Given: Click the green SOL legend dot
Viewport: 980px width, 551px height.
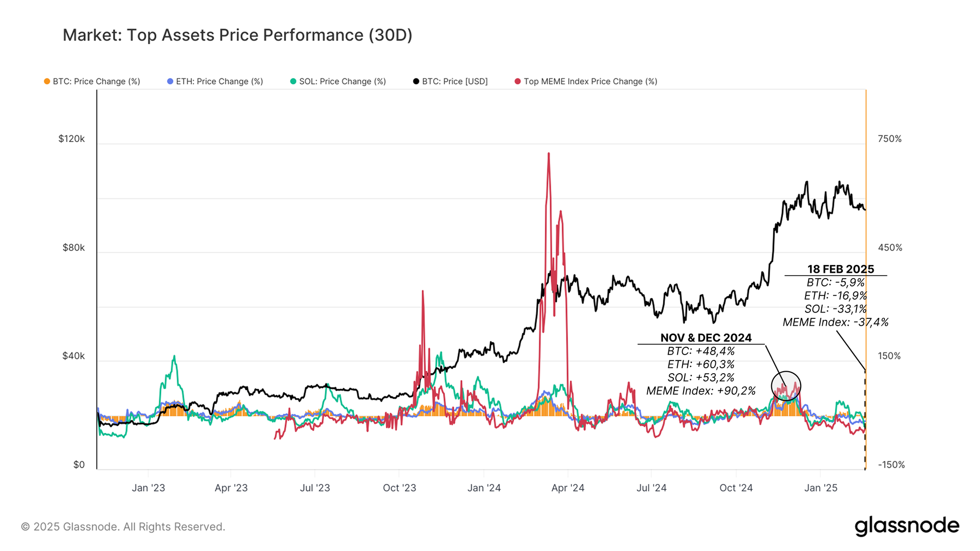Looking at the screenshot, I should click(293, 81).
